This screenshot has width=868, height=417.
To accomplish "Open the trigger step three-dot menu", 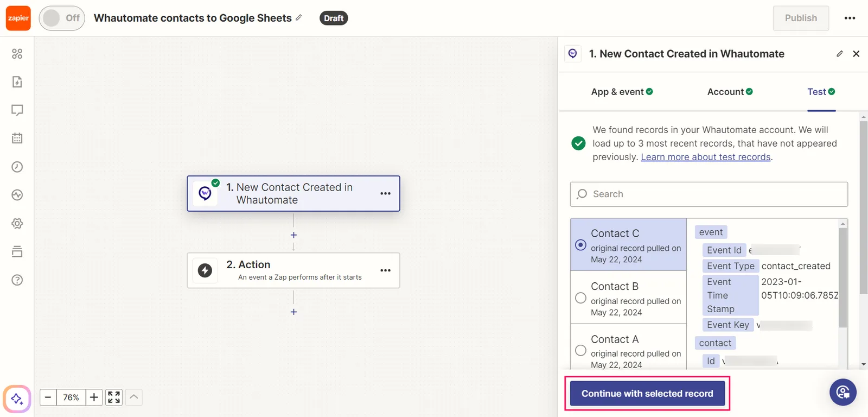I will tap(386, 193).
